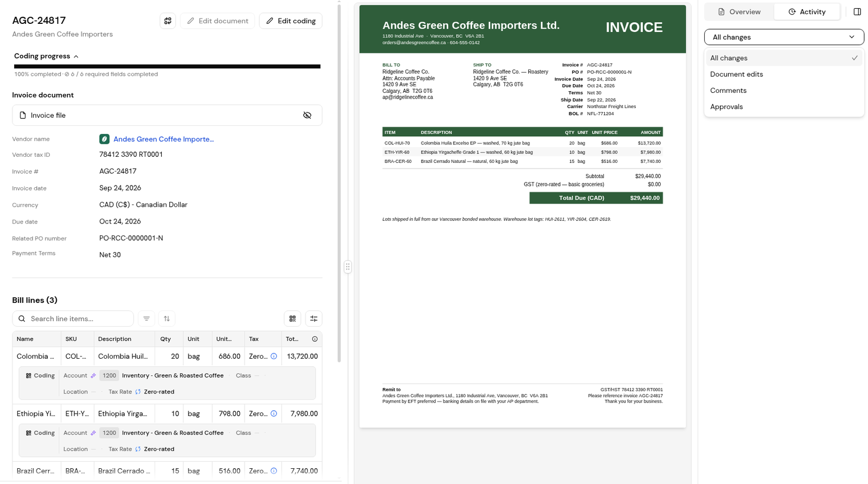Click the Invoice file document icon
The image size is (868, 484).
click(x=23, y=115)
